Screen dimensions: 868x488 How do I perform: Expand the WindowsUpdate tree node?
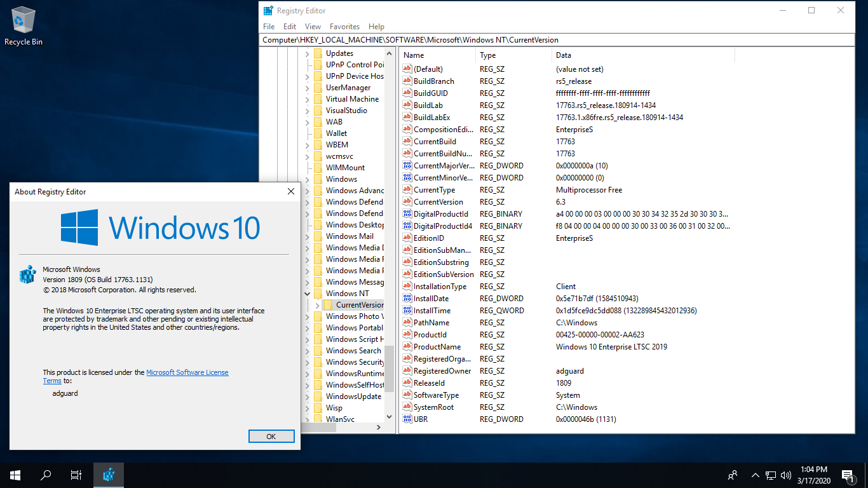coord(308,396)
